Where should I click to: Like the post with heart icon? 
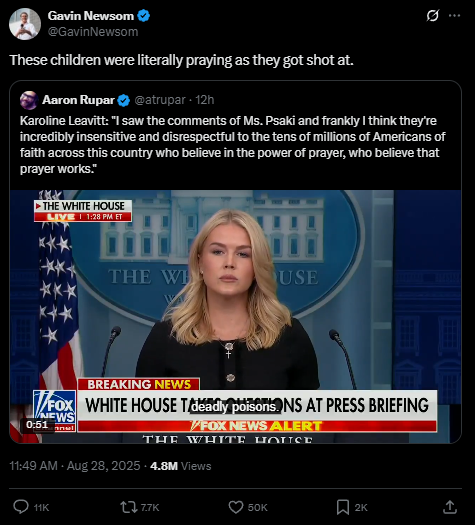pos(236,507)
